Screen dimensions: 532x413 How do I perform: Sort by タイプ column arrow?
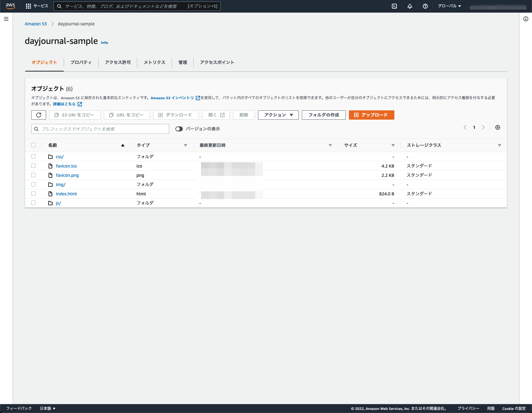186,145
